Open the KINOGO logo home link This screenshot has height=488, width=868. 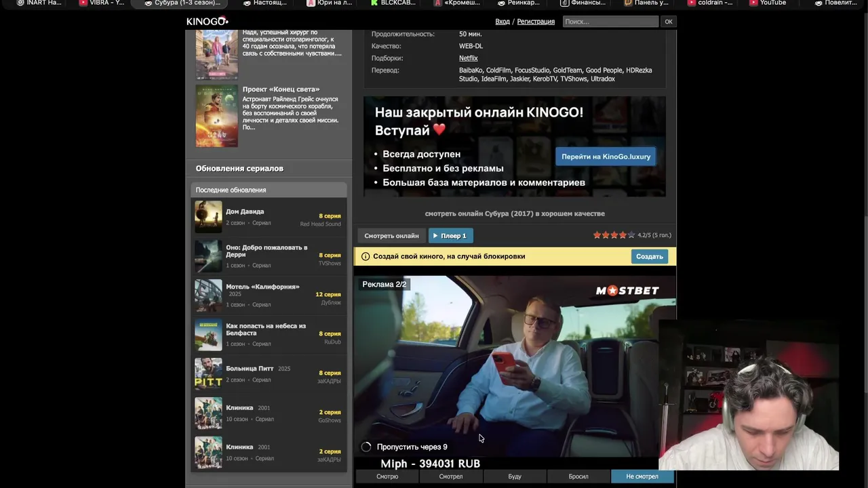click(x=208, y=22)
